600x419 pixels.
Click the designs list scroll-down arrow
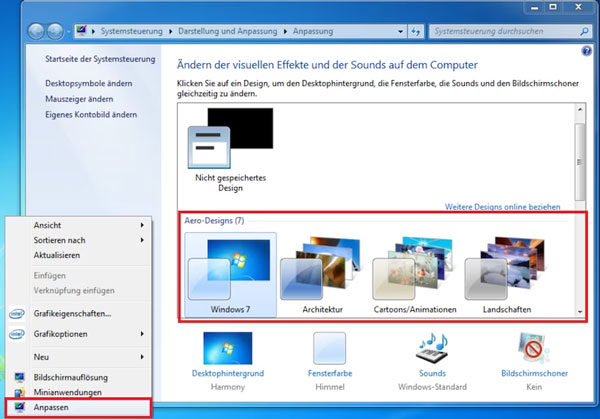(x=580, y=312)
